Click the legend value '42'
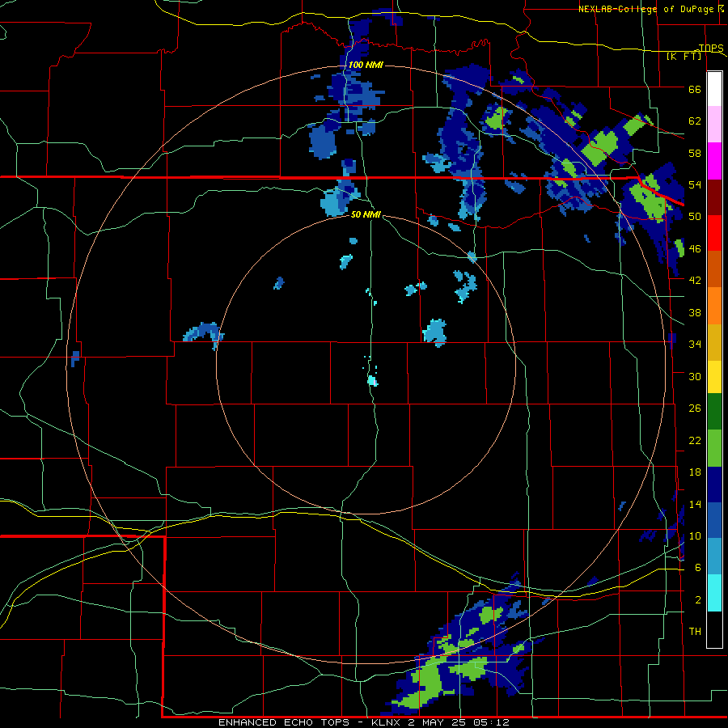Screen dimensions: 728x728 tap(695, 281)
